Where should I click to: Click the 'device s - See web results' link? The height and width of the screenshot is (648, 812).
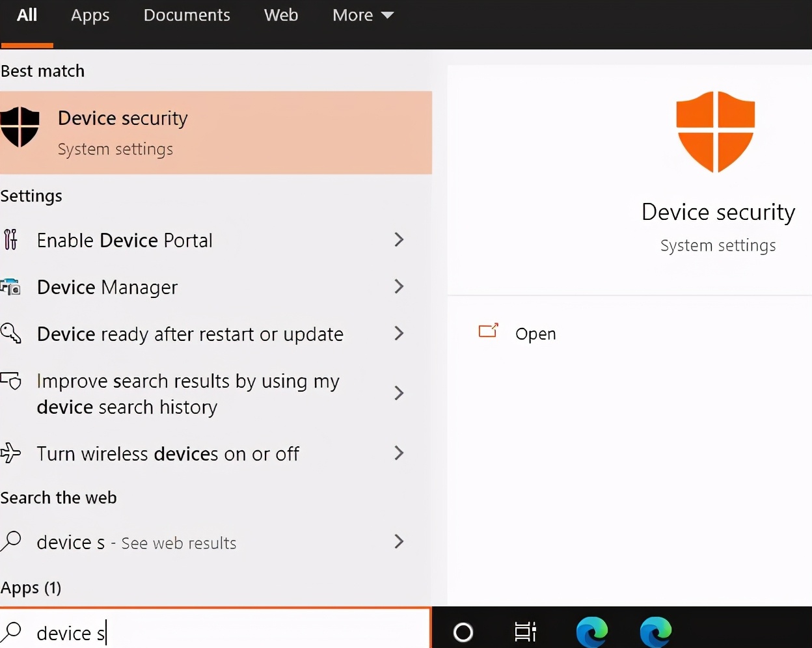(136, 542)
